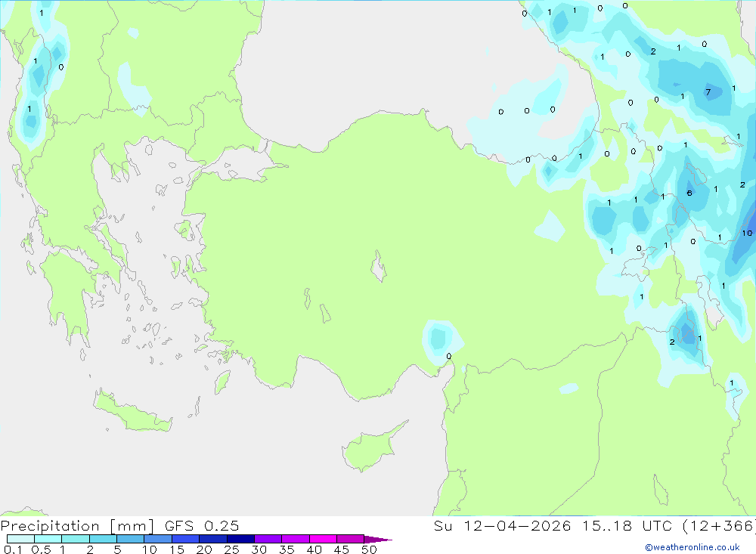756x554 pixels.
Task: Click the legend tick label 50
Action: [368, 549]
